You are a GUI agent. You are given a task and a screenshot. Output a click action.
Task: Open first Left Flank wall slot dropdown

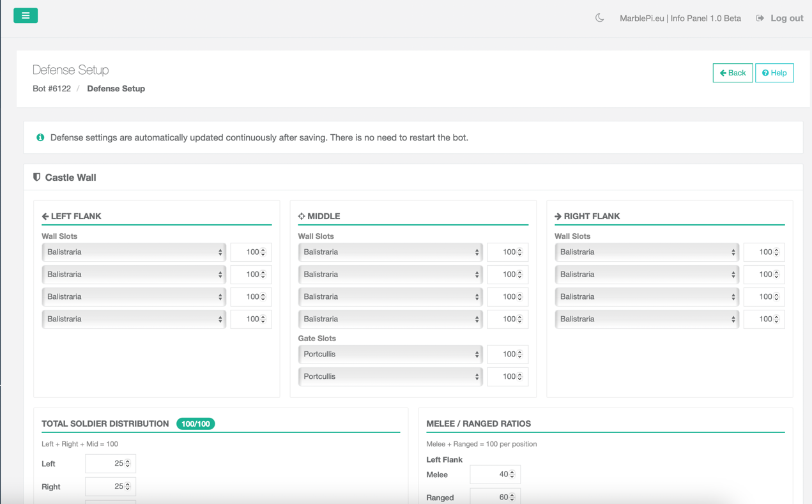(134, 252)
